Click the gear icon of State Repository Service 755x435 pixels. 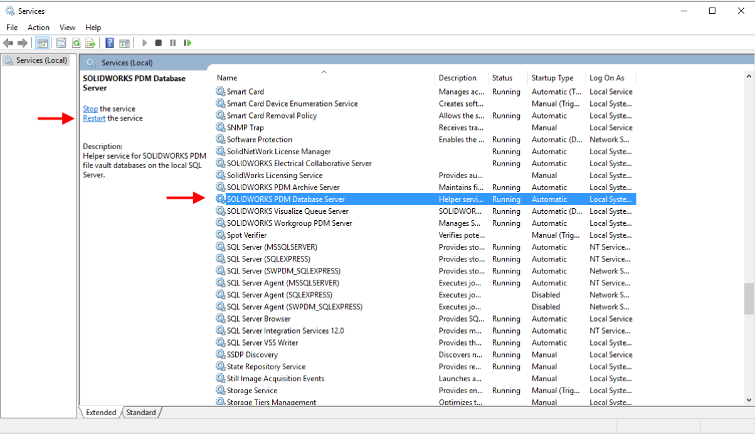coord(221,367)
